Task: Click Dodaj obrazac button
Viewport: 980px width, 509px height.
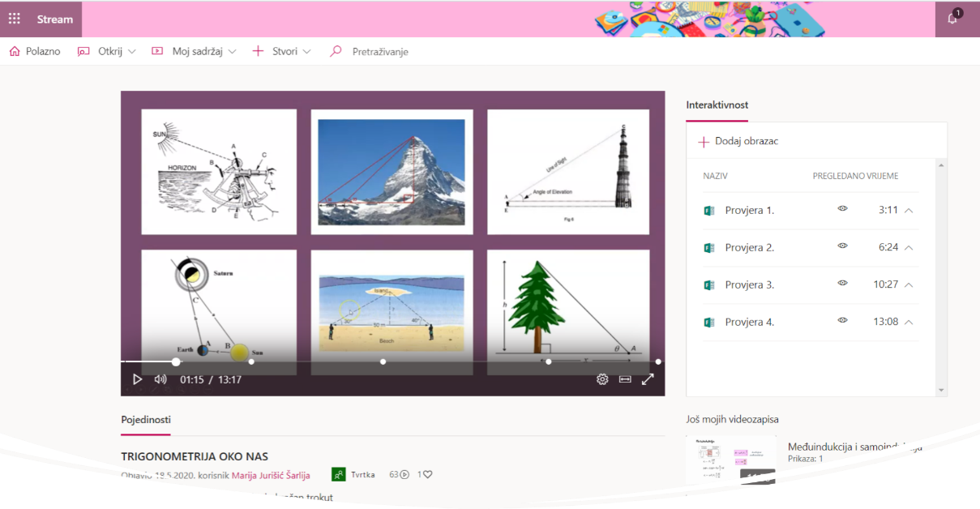Action: (x=738, y=141)
